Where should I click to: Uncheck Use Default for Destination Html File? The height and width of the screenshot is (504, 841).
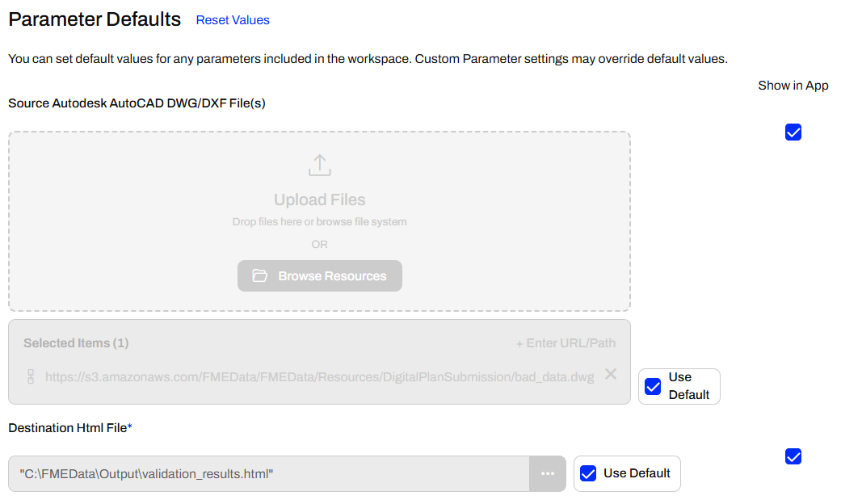click(589, 473)
